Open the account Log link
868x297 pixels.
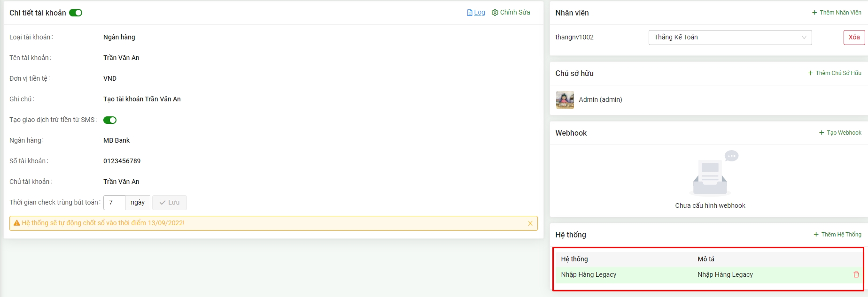coord(476,13)
